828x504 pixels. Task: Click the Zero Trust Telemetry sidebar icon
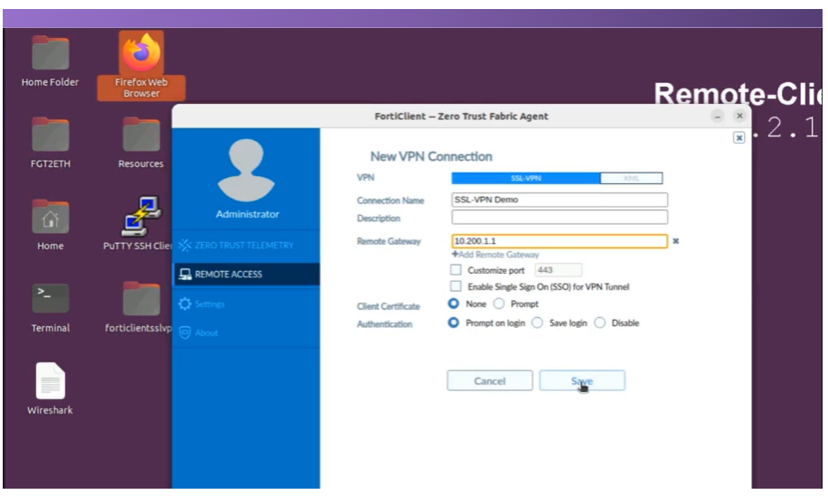coord(184,245)
